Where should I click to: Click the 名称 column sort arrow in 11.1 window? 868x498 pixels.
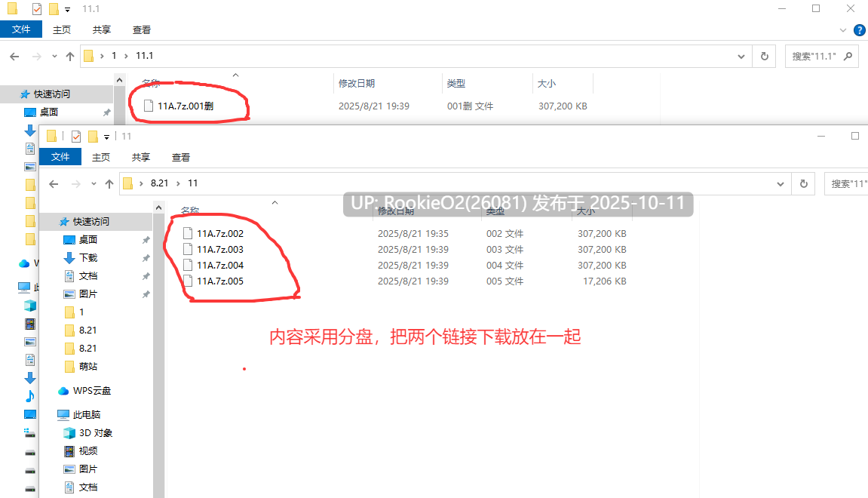(x=235, y=75)
